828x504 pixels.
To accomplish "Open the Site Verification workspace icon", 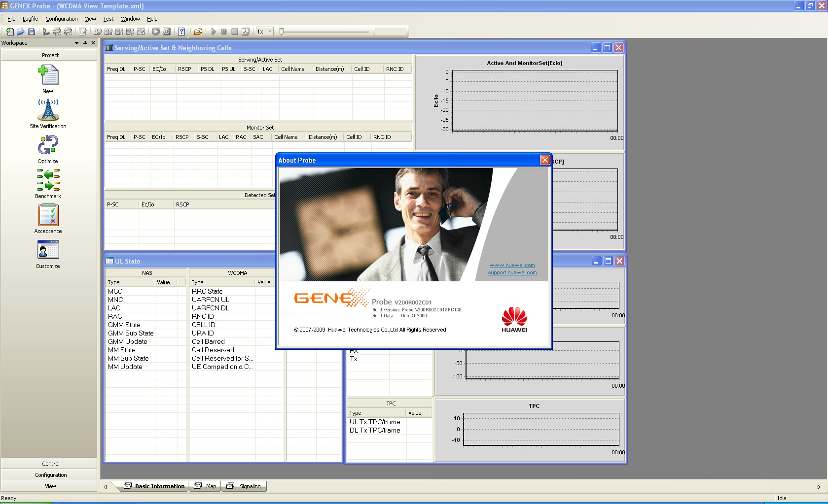I will 48,111.
